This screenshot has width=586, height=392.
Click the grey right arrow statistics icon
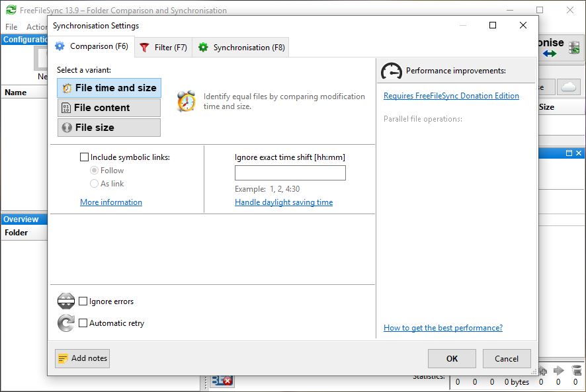(x=558, y=370)
